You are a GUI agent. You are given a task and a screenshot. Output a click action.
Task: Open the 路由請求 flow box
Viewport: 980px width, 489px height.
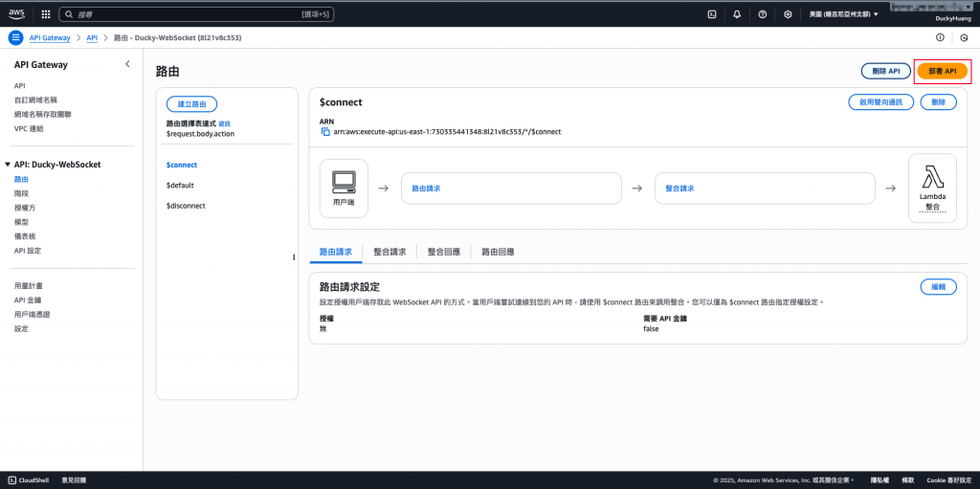click(x=511, y=189)
